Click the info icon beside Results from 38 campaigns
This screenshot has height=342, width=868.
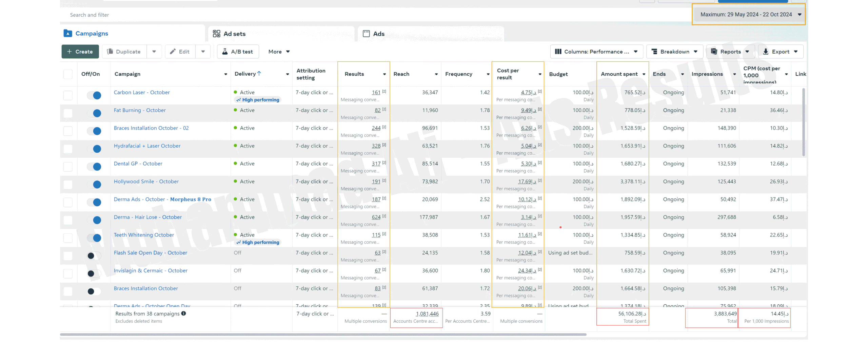click(183, 313)
